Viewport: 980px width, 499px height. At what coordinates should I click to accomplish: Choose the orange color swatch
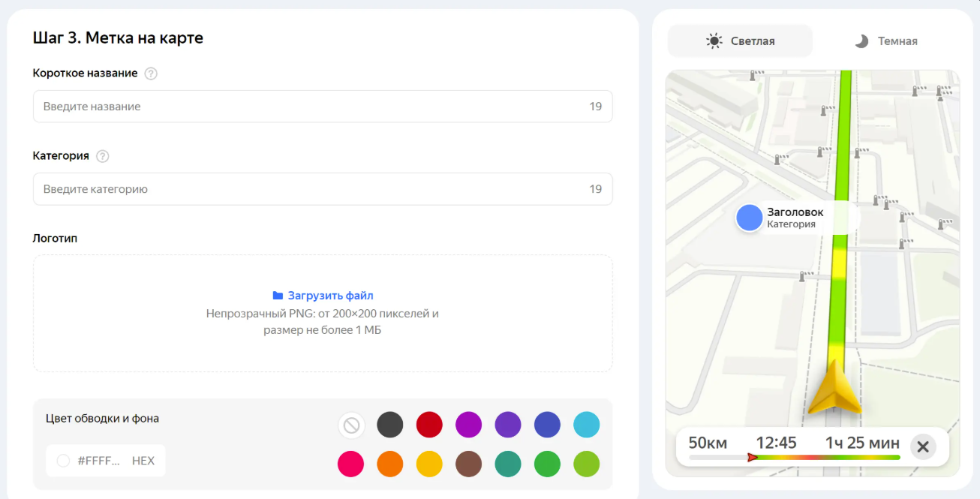(389, 464)
